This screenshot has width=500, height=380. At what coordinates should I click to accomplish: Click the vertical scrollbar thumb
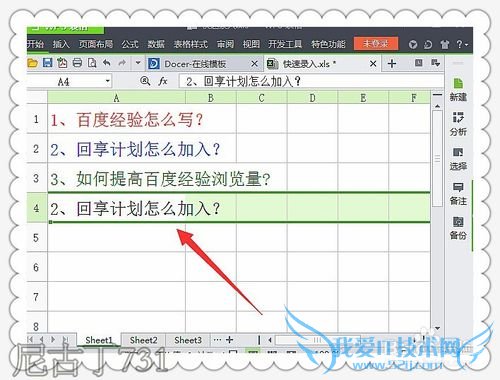pyautogui.click(x=437, y=159)
